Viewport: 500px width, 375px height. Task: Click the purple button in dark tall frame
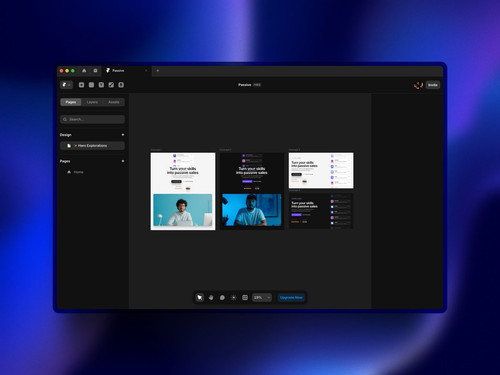(x=247, y=181)
